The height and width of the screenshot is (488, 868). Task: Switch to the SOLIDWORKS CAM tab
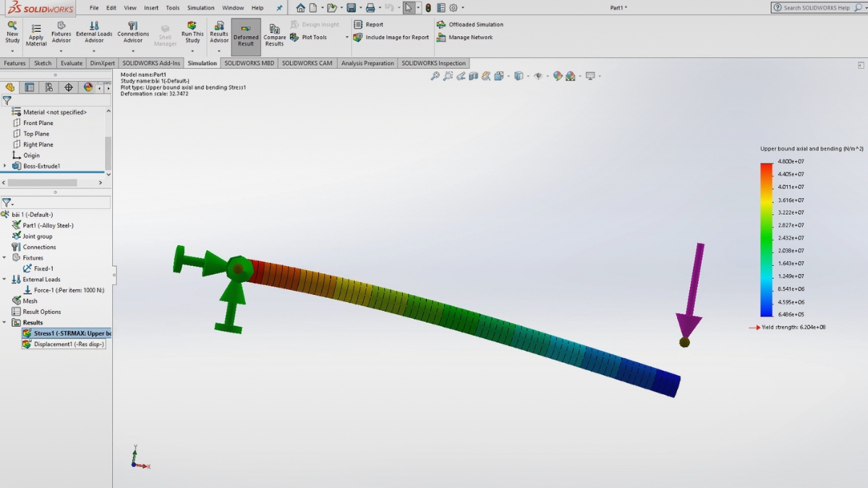pos(307,63)
